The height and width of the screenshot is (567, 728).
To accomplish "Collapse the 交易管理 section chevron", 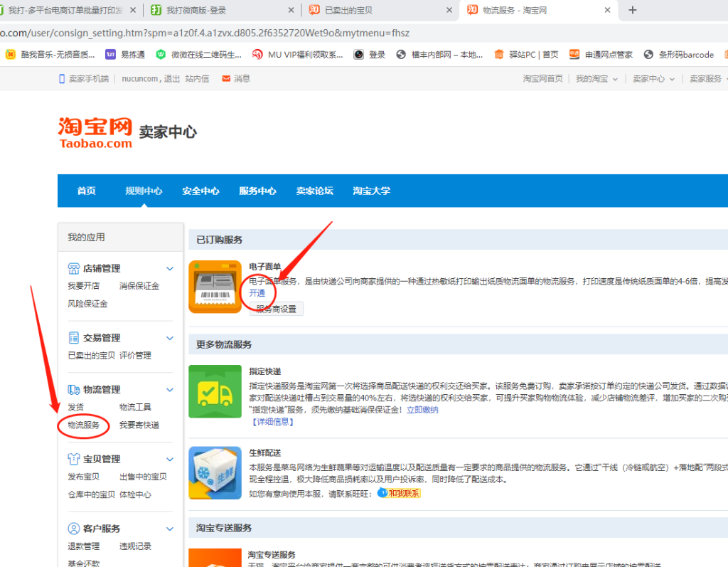I will [170, 338].
